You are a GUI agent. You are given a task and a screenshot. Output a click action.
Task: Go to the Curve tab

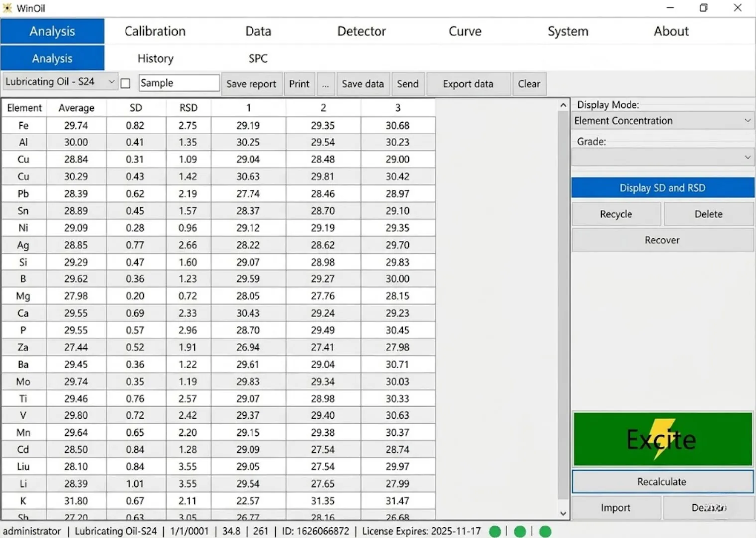coord(465,31)
